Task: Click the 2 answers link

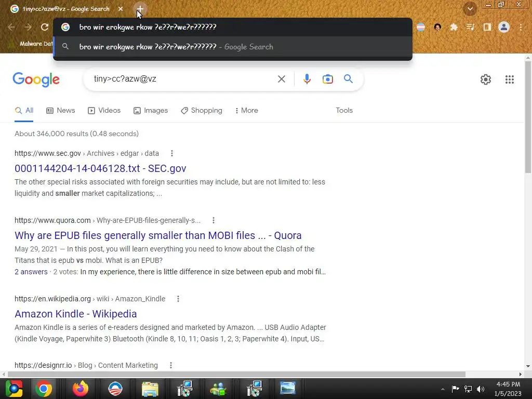Action: point(31,272)
